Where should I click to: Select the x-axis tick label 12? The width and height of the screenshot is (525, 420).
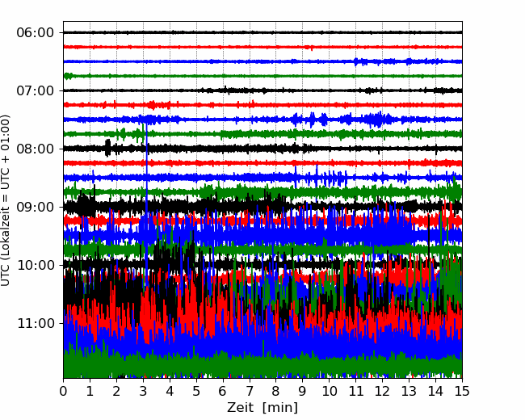click(382, 391)
